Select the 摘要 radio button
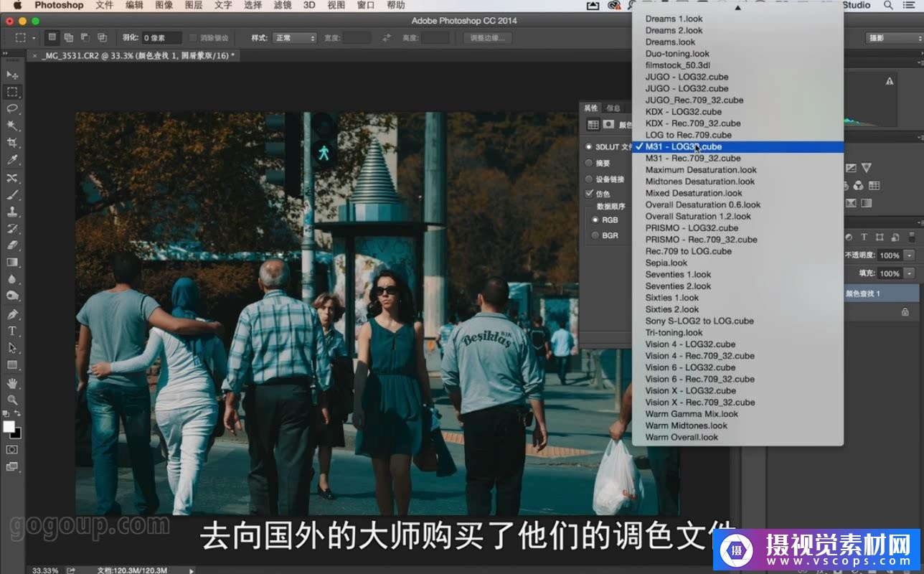This screenshot has width=924, height=574. pos(590,164)
